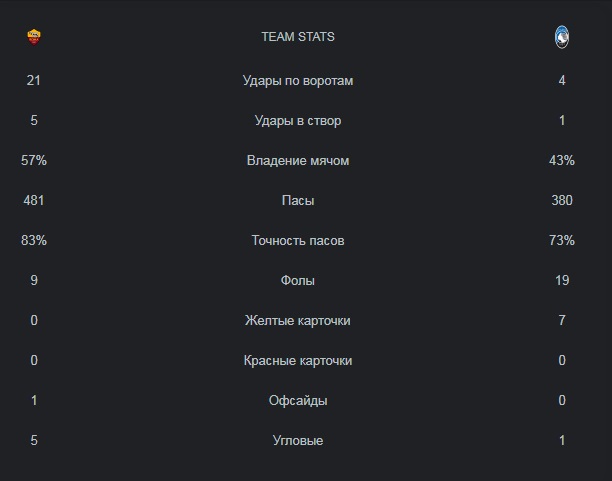This screenshot has height=481, width=612.
Task: Click the Atalanta team logo
Action: (561, 37)
